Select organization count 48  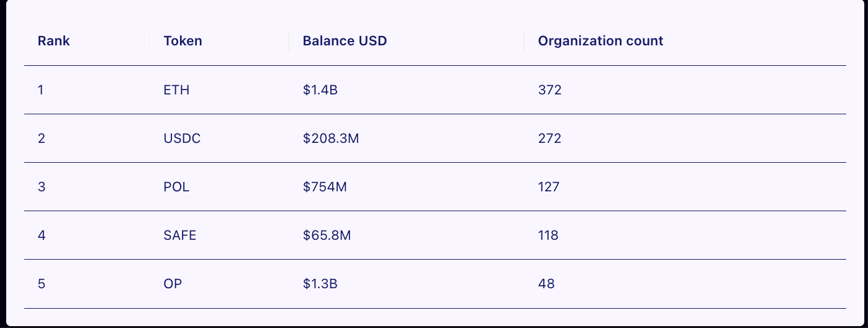pyautogui.click(x=546, y=284)
